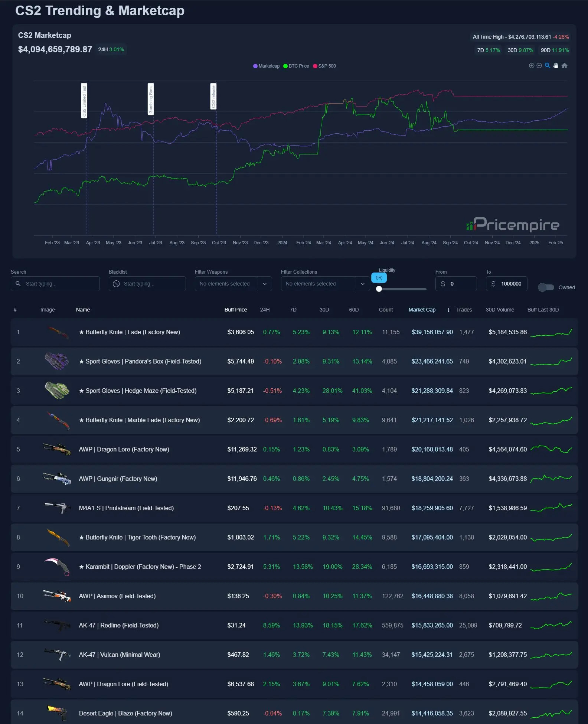
Task: Toggle the BTC Price legend series
Action: (x=296, y=66)
